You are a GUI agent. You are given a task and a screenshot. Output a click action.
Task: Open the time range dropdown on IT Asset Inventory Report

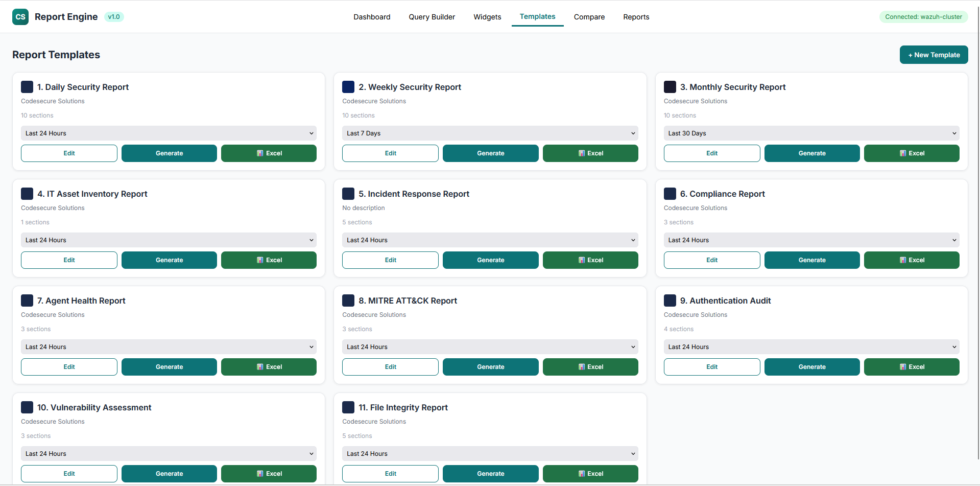pyautogui.click(x=169, y=240)
